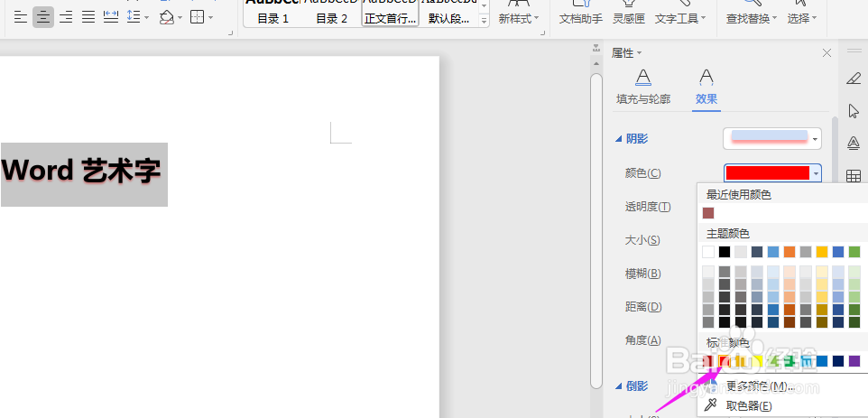
Task: Click the shading paint bucket icon
Action: point(167,17)
